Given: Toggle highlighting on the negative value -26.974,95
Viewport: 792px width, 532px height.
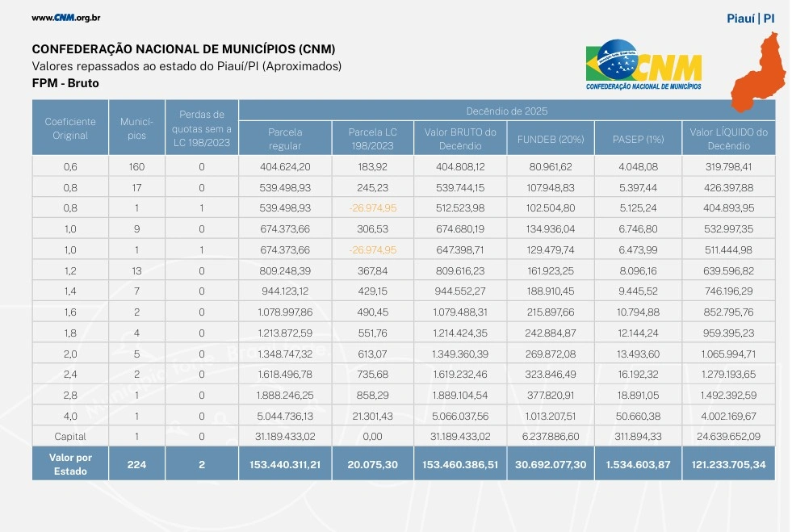Looking at the screenshot, I should point(372,207).
